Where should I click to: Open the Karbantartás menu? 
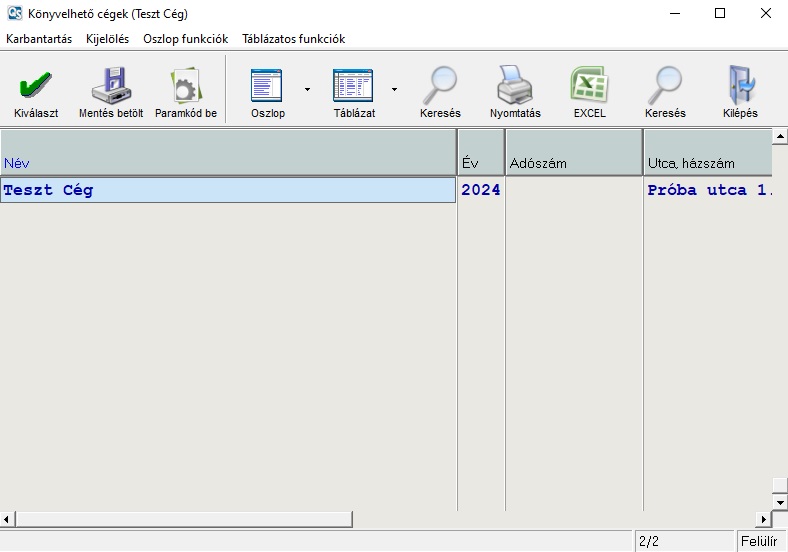click(39, 39)
